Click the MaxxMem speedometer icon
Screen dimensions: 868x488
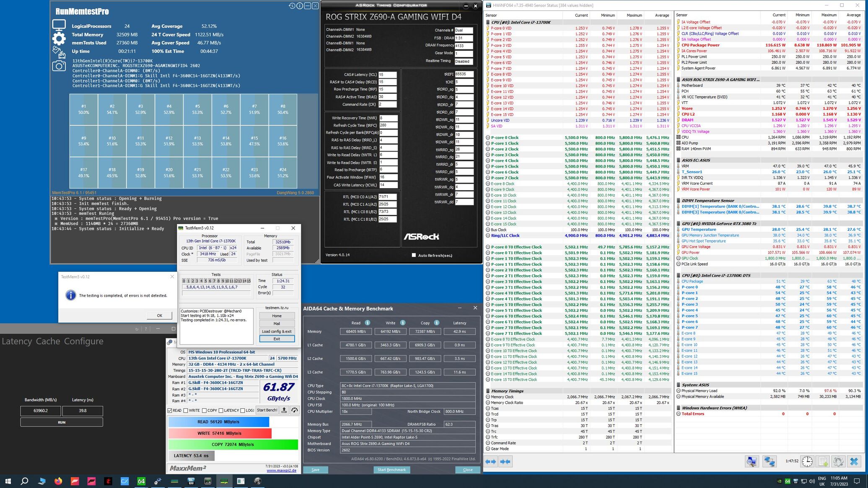[x=295, y=410]
